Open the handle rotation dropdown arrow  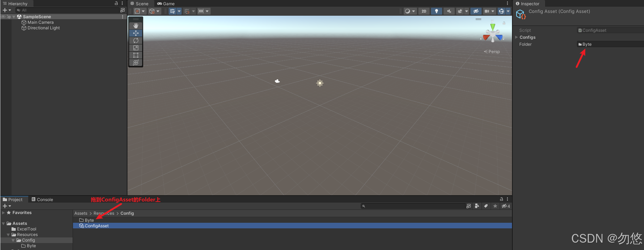[x=158, y=11]
